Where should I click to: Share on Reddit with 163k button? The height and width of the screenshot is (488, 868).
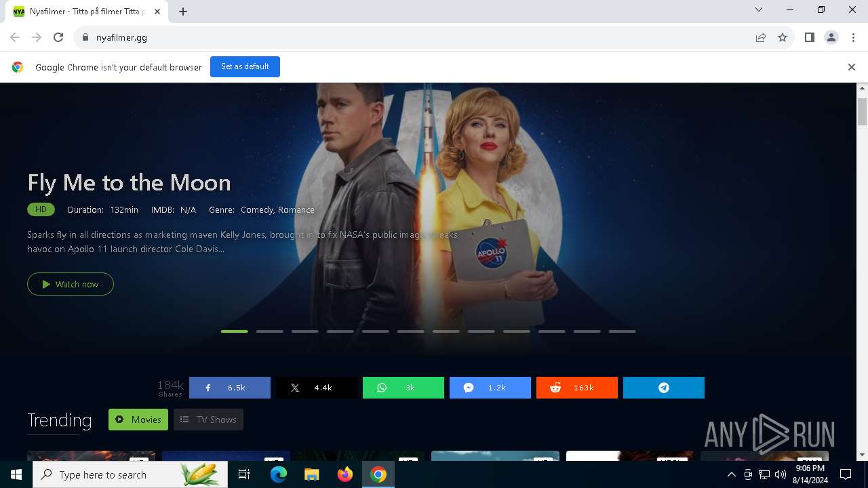tap(577, 388)
